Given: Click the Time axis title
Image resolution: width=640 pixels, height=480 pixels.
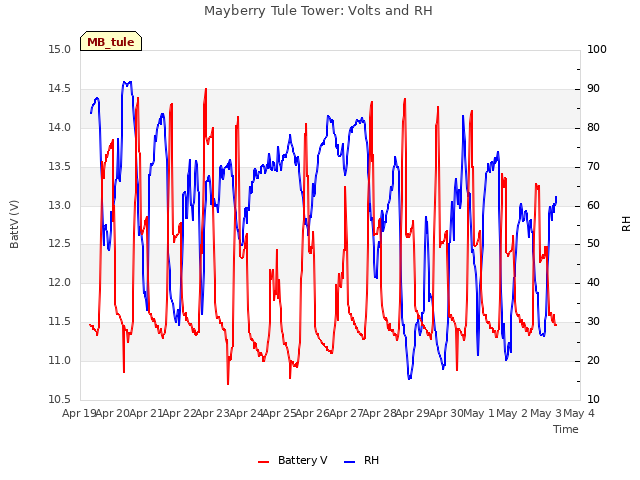Looking at the screenshot, I should pyautogui.click(x=566, y=429).
